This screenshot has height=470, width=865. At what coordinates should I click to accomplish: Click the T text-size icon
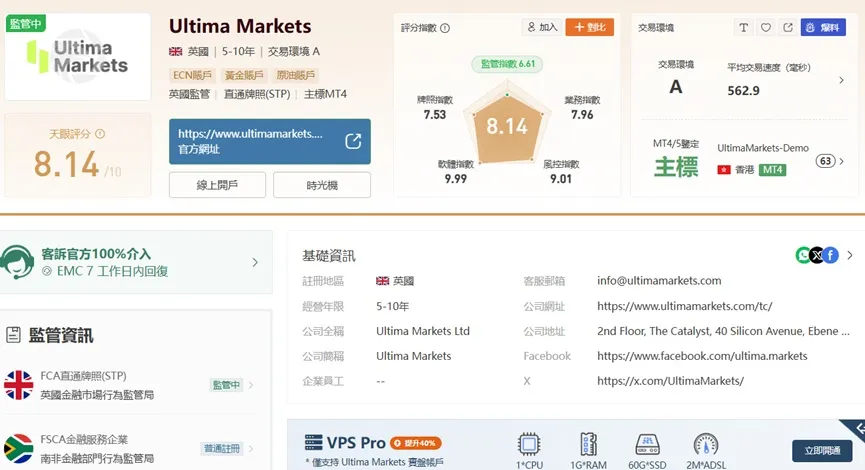point(744,28)
